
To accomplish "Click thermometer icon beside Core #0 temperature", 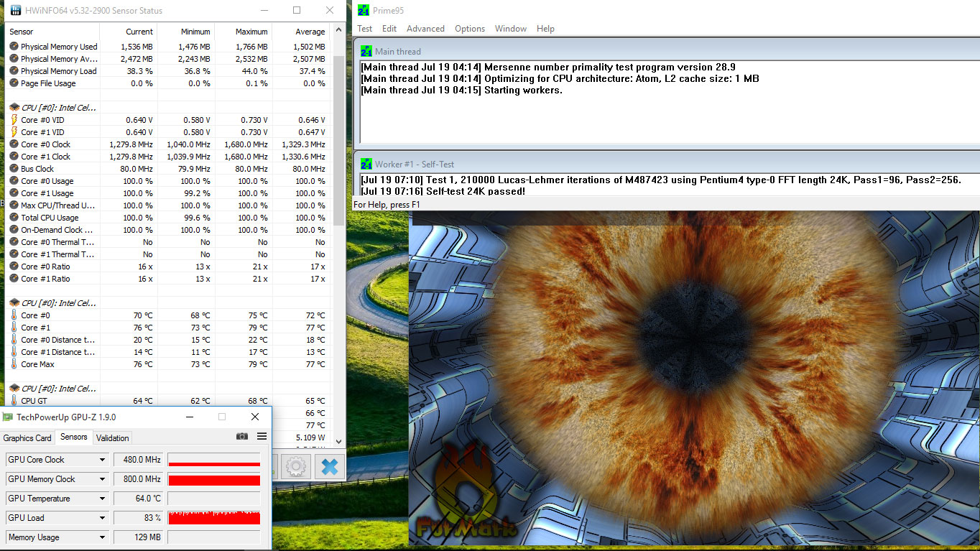I will click(x=14, y=315).
